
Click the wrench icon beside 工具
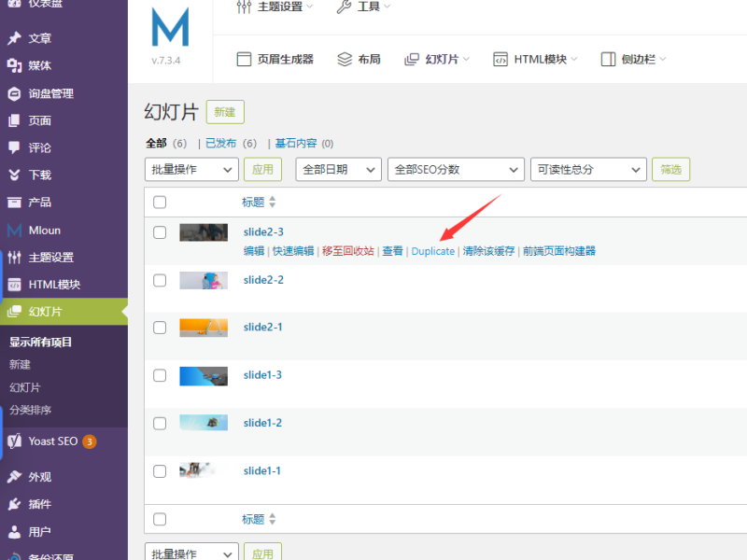[344, 7]
